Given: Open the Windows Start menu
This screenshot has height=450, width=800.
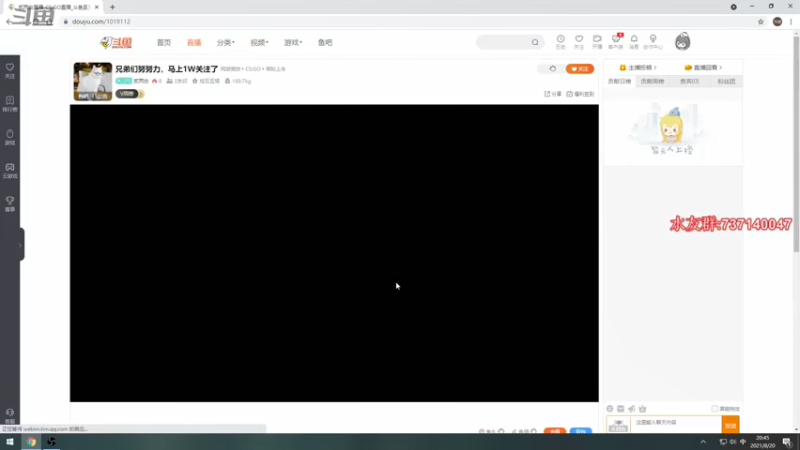Looking at the screenshot, I should [10, 442].
